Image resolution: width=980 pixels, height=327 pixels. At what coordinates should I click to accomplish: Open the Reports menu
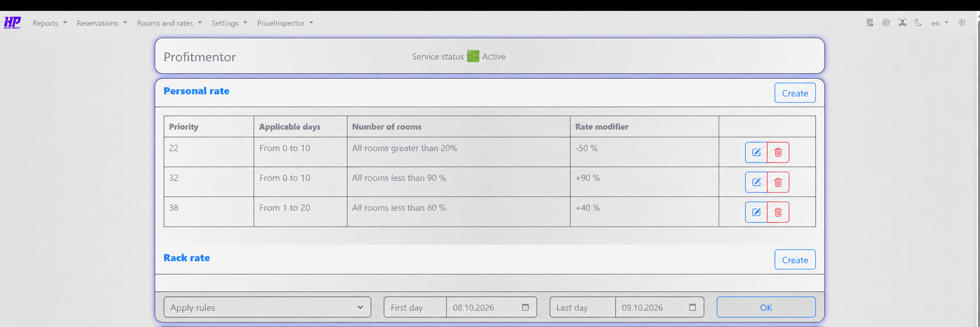pos(50,23)
